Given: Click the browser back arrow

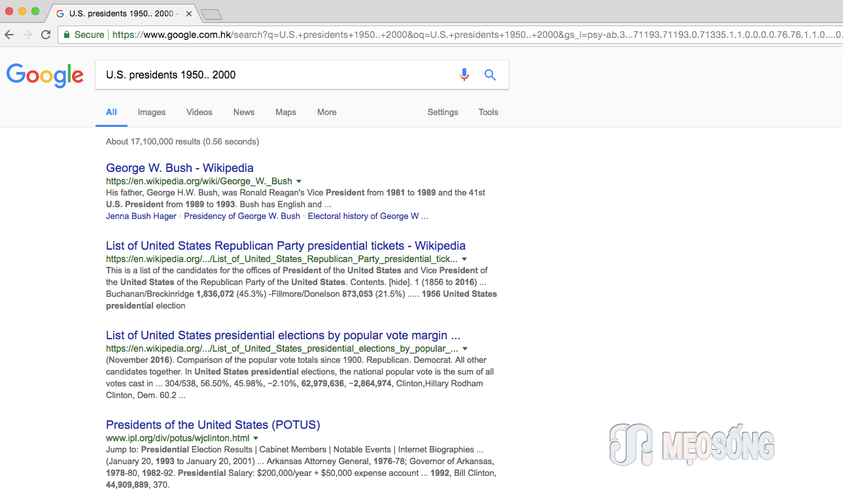Looking at the screenshot, I should pyautogui.click(x=9, y=35).
